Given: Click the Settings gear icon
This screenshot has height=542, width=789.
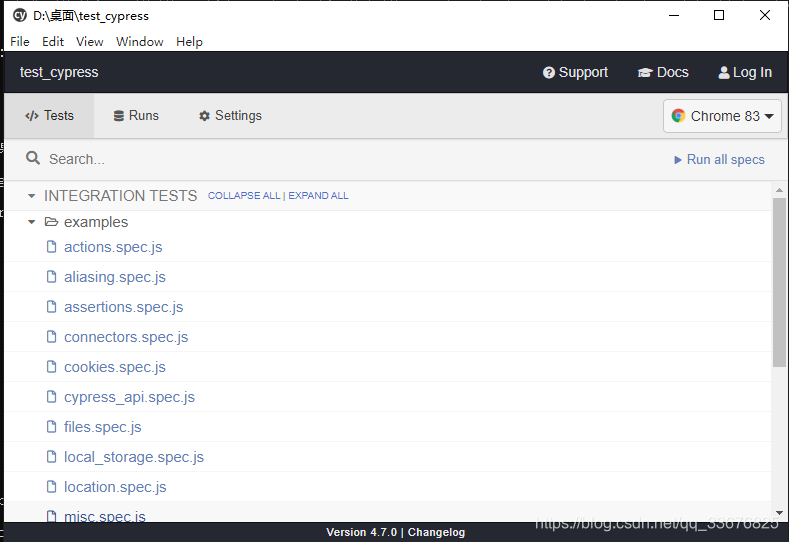Looking at the screenshot, I should tap(204, 116).
